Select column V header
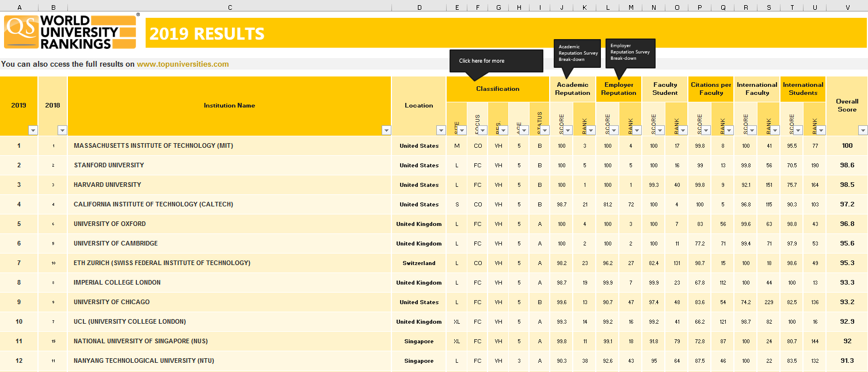The image size is (868, 372). [847, 7]
